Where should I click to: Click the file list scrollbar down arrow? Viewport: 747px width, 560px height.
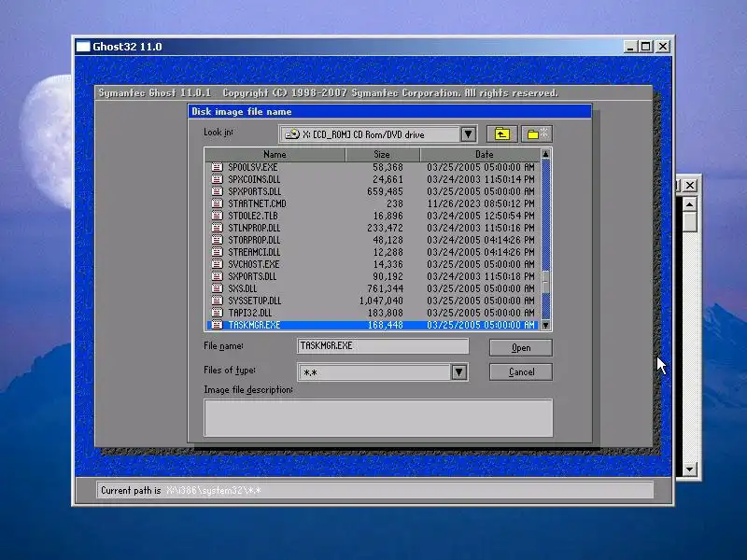546,325
